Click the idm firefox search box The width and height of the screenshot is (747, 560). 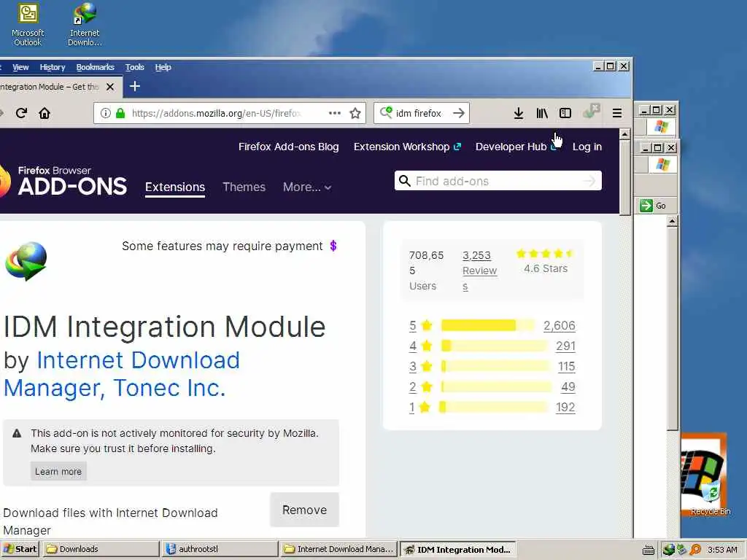tap(422, 113)
